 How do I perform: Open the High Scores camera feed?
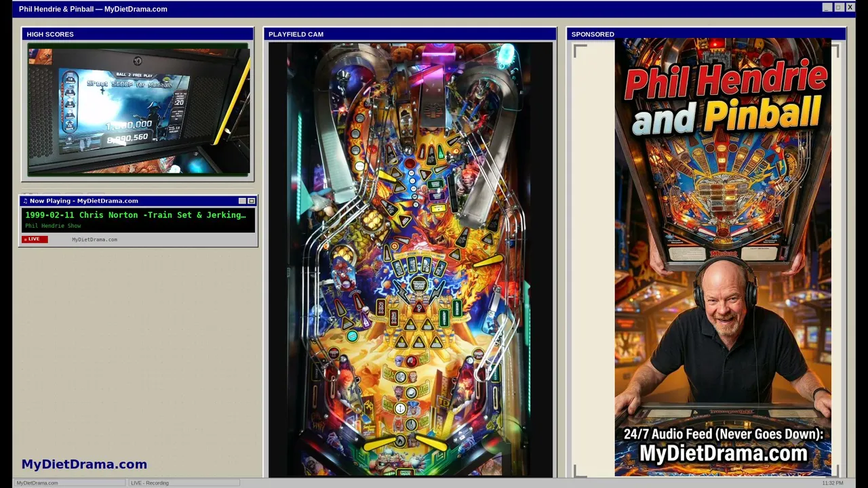138,109
